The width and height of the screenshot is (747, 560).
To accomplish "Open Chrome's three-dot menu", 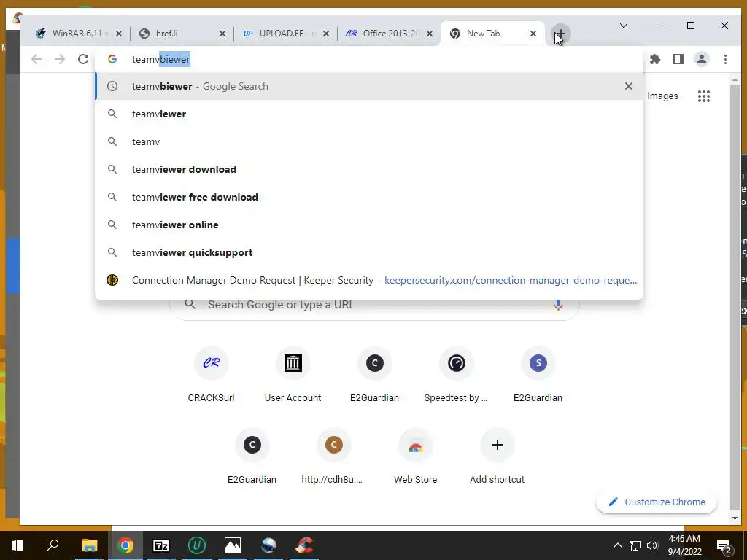I will (x=725, y=59).
